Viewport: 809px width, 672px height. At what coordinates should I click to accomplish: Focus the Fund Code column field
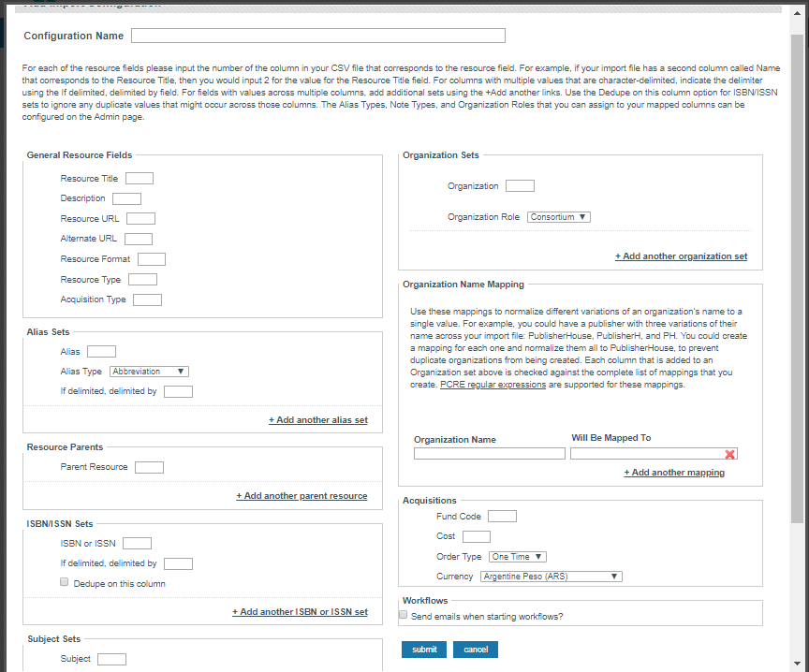click(x=503, y=517)
